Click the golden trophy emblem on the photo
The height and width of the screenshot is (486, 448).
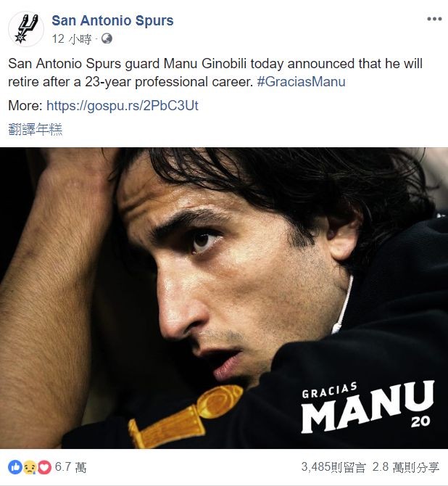tap(186, 416)
